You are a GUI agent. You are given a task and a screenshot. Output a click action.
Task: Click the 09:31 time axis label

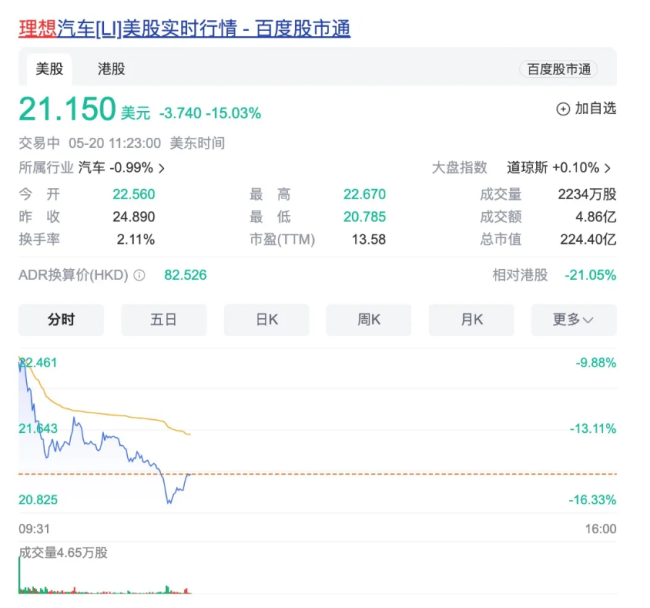tap(34, 529)
